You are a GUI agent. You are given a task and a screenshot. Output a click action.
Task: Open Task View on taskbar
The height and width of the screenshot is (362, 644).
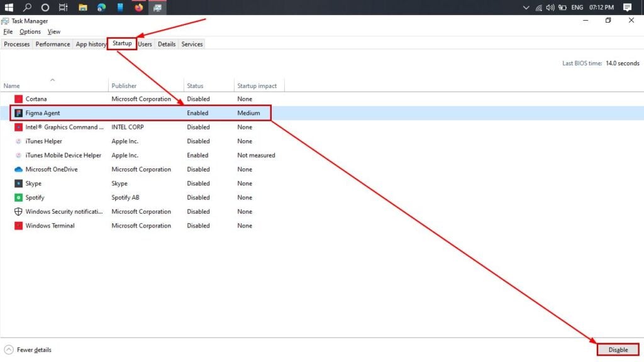point(64,8)
